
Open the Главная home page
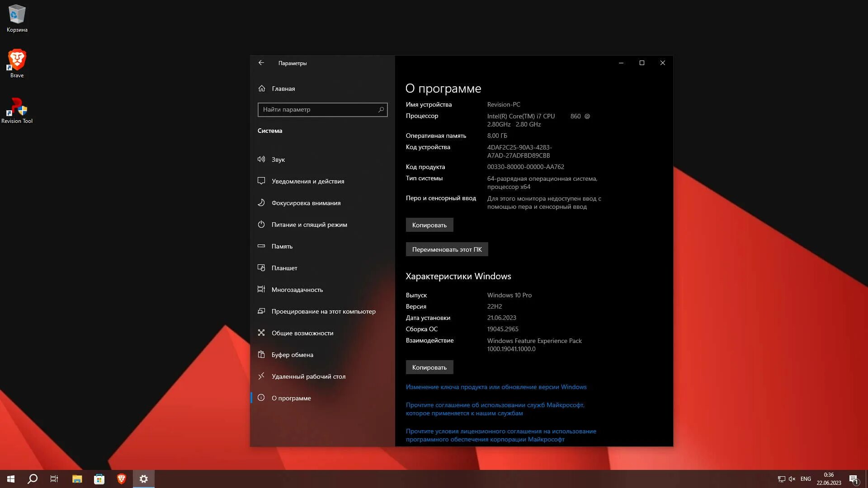click(x=283, y=89)
